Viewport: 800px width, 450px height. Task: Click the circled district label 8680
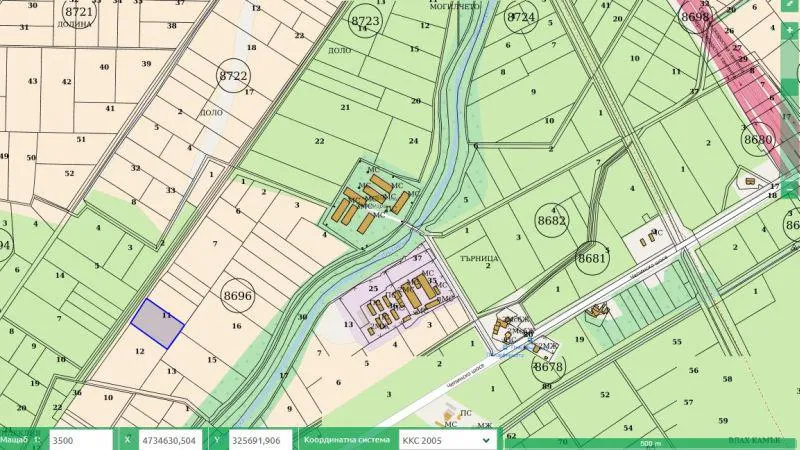pos(758,140)
